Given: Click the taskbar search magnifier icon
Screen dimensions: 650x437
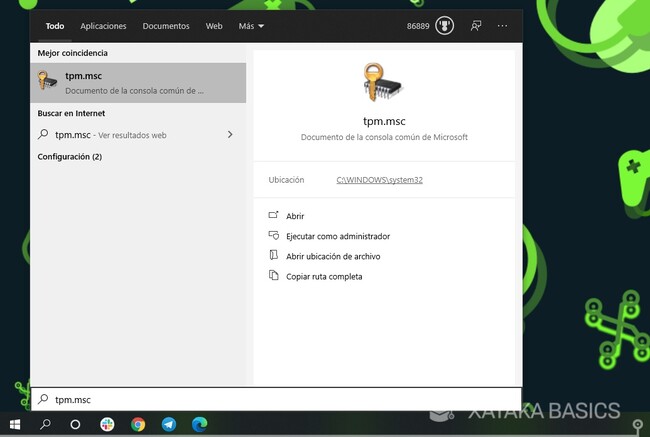Looking at the screenshot, I should coord(45,424).
